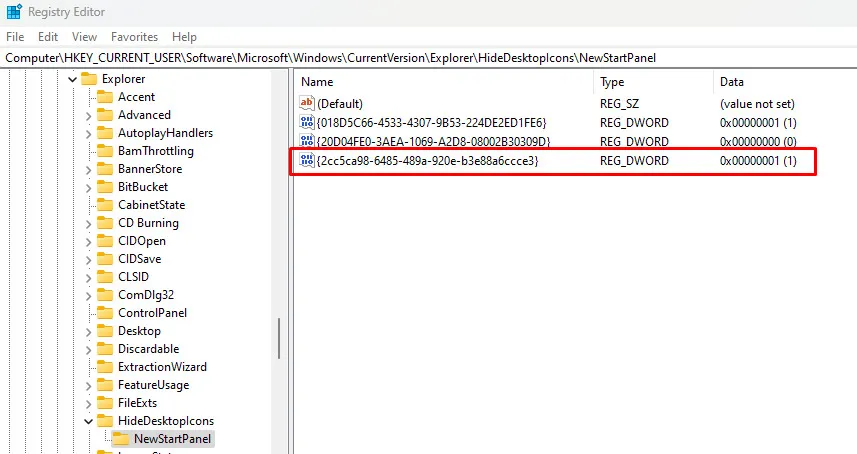Click the tree pane vertical scrollbar thumb

(279, 339)
